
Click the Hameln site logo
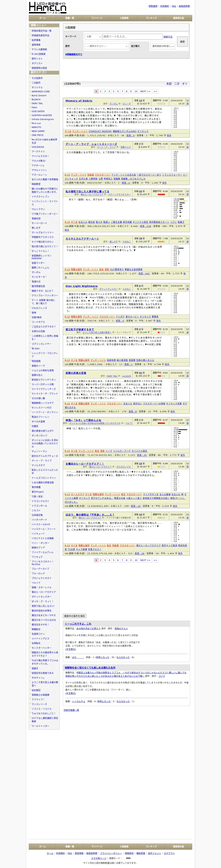(x=48, y=8)
